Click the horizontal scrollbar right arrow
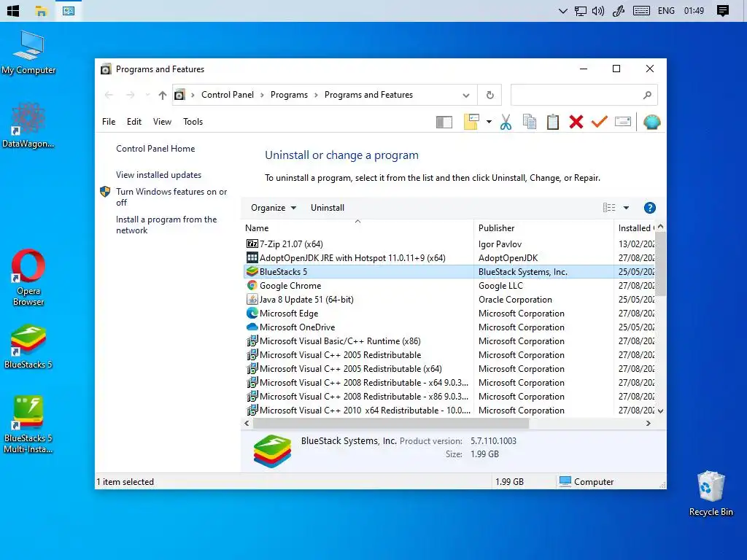Viewport: 747px width, 560px height. pos(648,424)
